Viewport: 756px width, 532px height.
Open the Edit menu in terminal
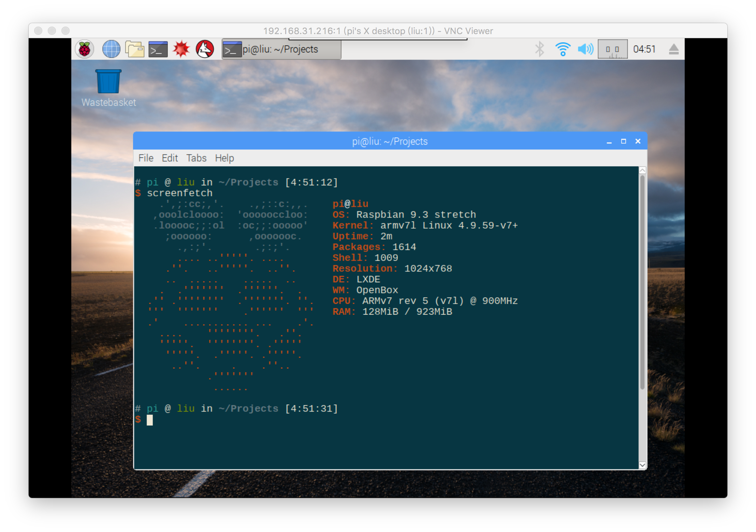[170, 158]
